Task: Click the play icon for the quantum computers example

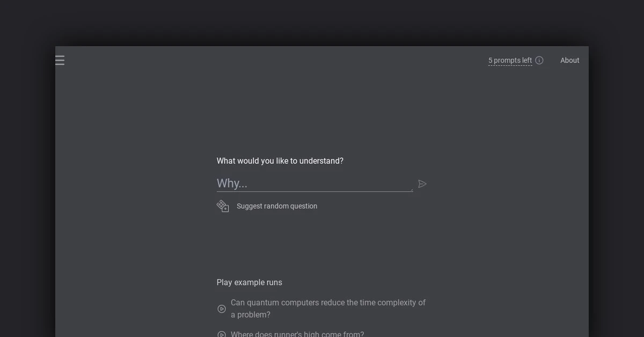Action: [222, 309]
